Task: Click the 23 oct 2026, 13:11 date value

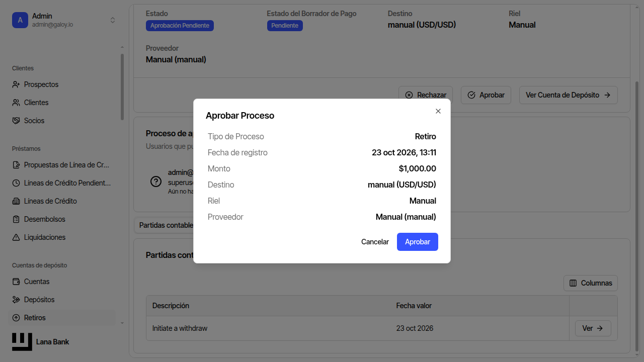Action: (404, 153)
